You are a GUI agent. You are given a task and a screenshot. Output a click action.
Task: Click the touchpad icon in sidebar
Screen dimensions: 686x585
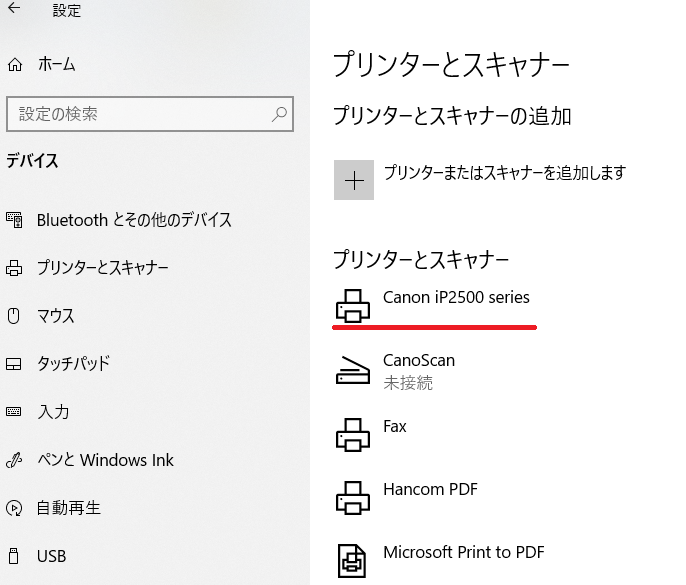pos(14,364)
